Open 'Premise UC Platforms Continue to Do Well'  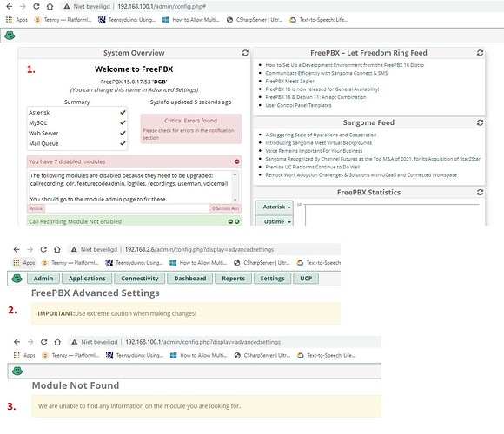pos(313,167)
